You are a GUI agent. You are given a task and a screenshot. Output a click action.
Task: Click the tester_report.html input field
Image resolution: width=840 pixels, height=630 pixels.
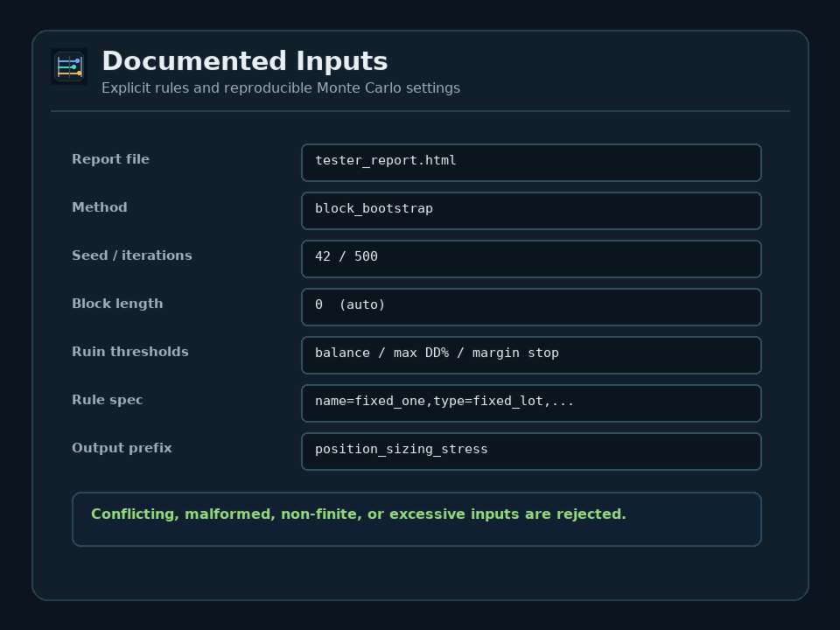531,163
